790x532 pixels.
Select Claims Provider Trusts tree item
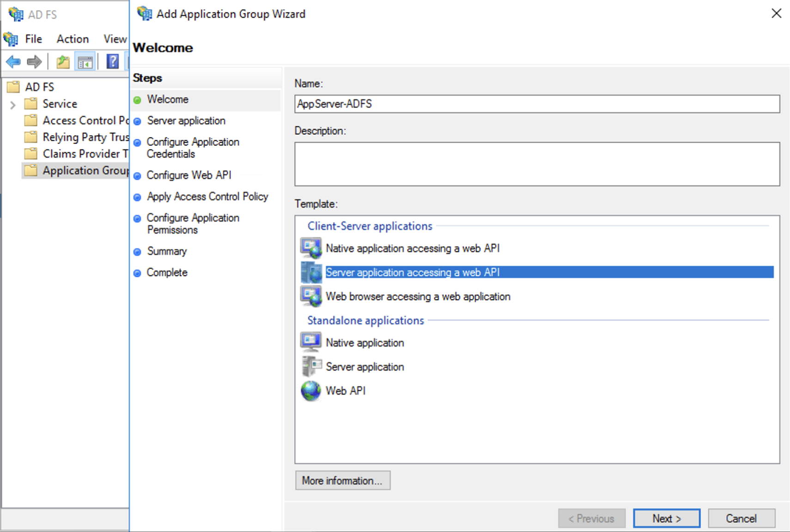(x=85, y=153)
